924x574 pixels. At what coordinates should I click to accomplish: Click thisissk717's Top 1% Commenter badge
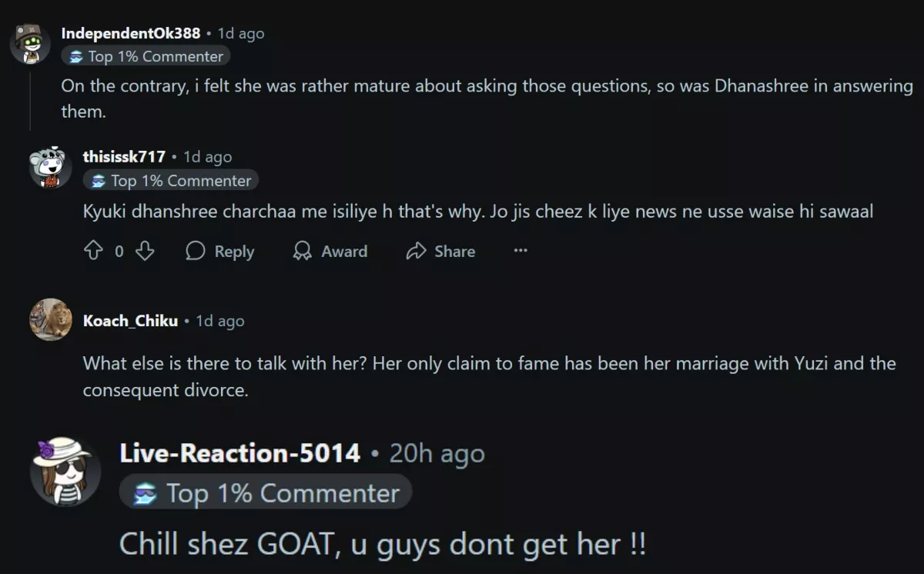(x=171, y=181)
